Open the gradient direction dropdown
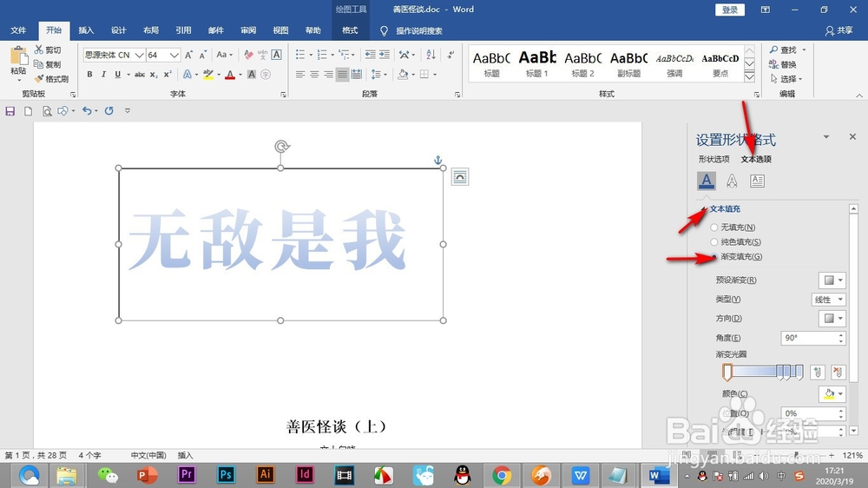The width and height of the screenshot is (868, 488). [832, 319]
